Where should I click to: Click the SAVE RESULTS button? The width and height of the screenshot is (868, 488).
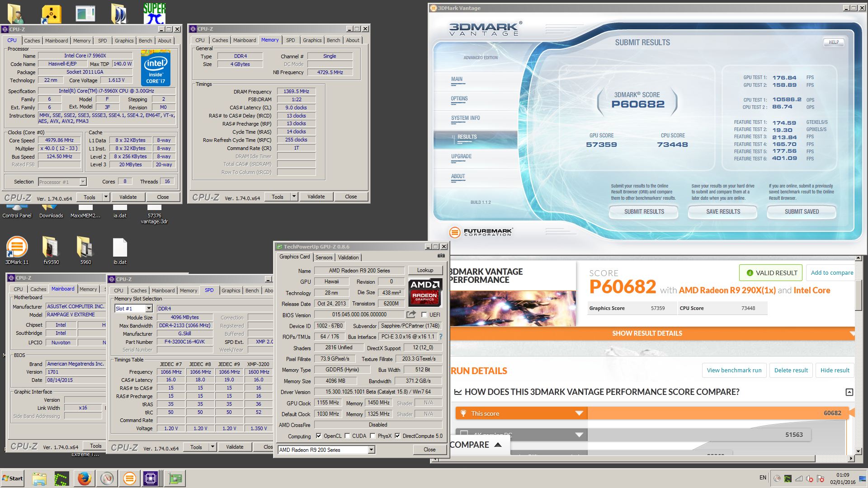click(723, 211)
